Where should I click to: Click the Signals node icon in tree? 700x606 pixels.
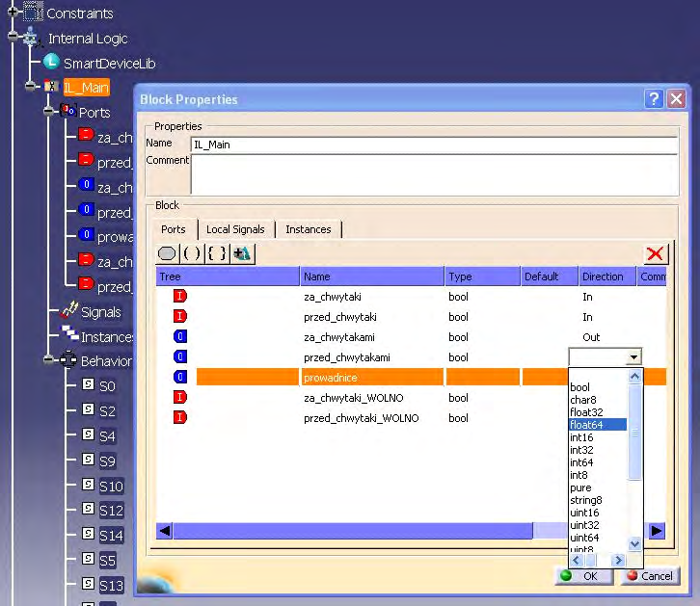[69, 310]
